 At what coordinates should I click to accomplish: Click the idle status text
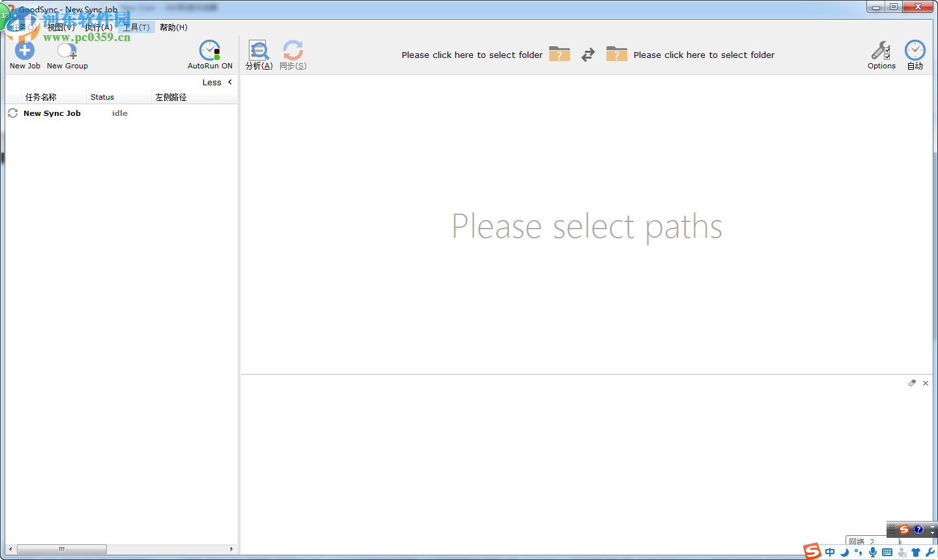click(120, 113)
